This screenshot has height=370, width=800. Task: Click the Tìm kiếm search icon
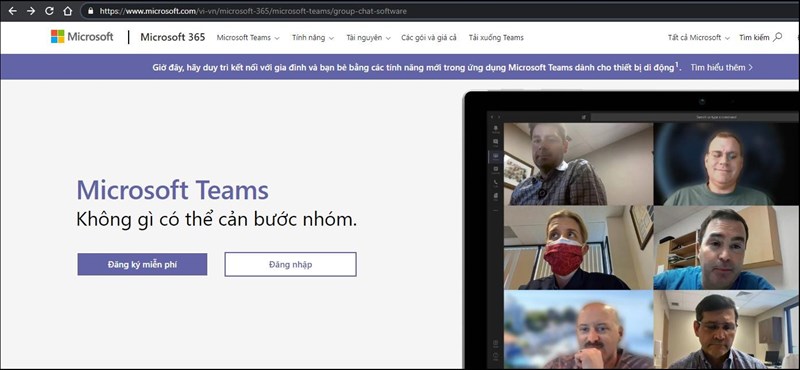click(x=778, y=37)
